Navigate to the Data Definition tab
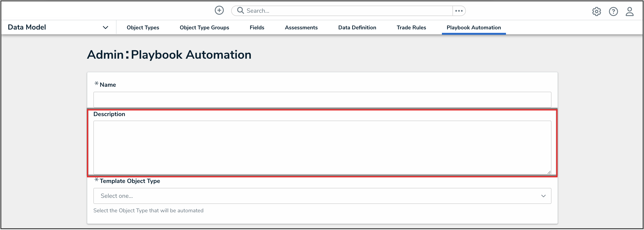644x230 pixels. (x=357, y=27)
